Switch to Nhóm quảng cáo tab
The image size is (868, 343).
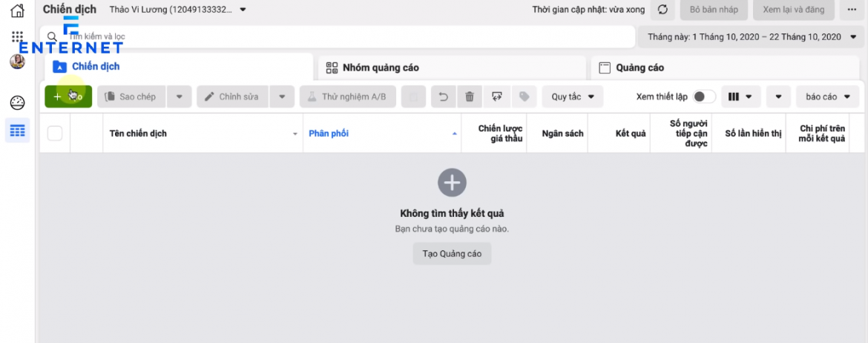(x=452, y=68)
